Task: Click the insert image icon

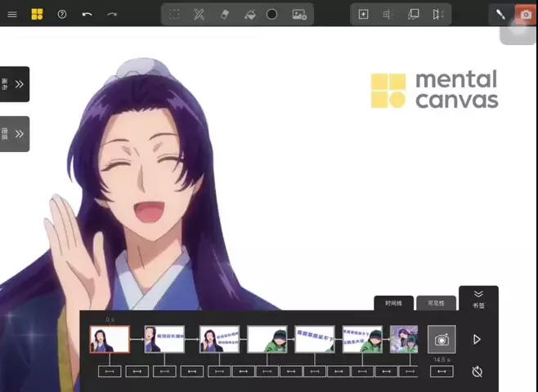Action: pyautogui.click(x=299, y=15)
